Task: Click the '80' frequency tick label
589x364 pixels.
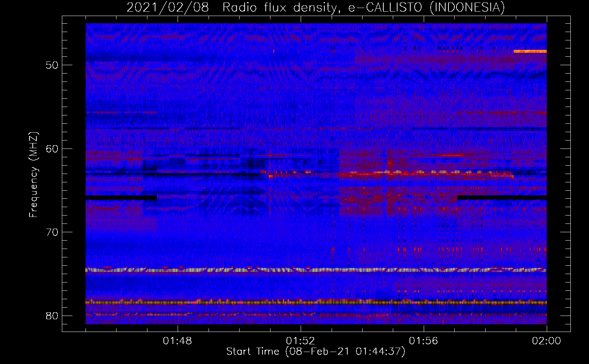Action: point(52,316)
